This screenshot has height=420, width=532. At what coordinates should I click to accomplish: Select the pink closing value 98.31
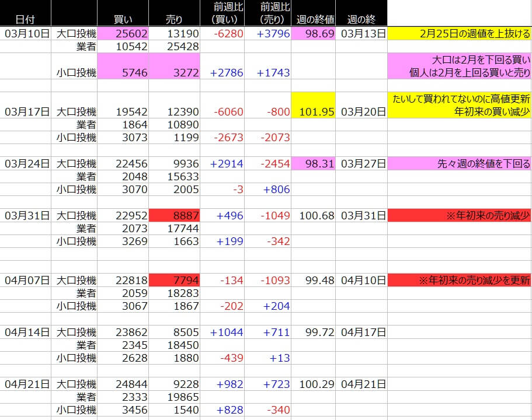(x=313, y=163)
